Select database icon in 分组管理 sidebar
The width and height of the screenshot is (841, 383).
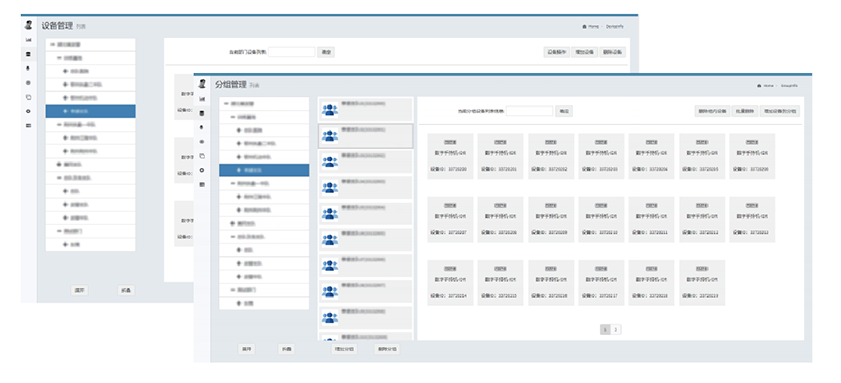[x=202, y=113]
